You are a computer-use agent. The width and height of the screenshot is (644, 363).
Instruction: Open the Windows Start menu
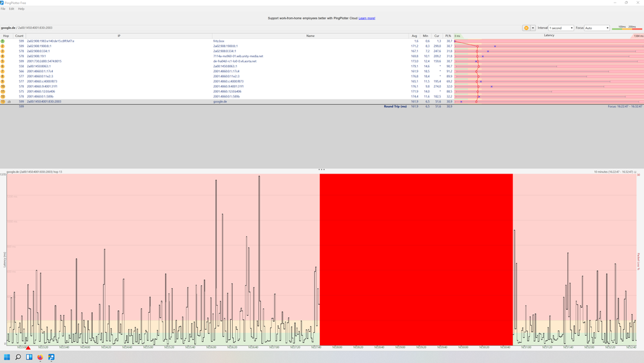coord(6,357)
